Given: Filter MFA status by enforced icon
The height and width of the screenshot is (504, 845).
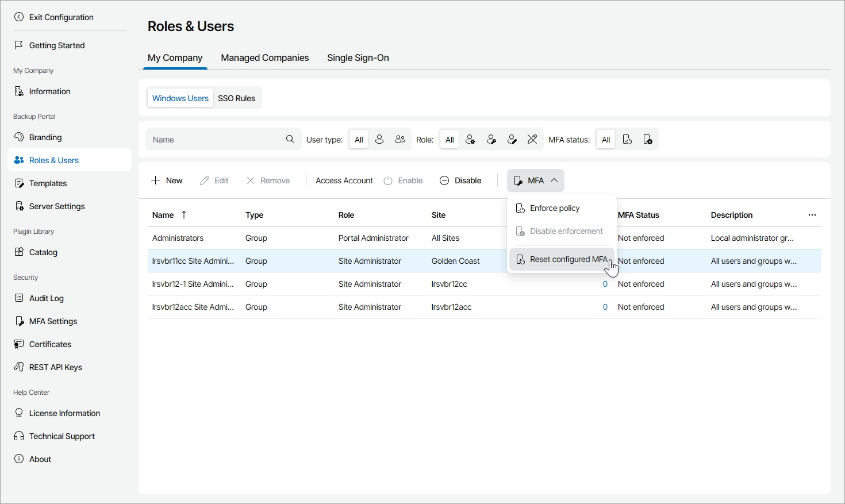Looking at the screenshot, I should coord(627,140).
